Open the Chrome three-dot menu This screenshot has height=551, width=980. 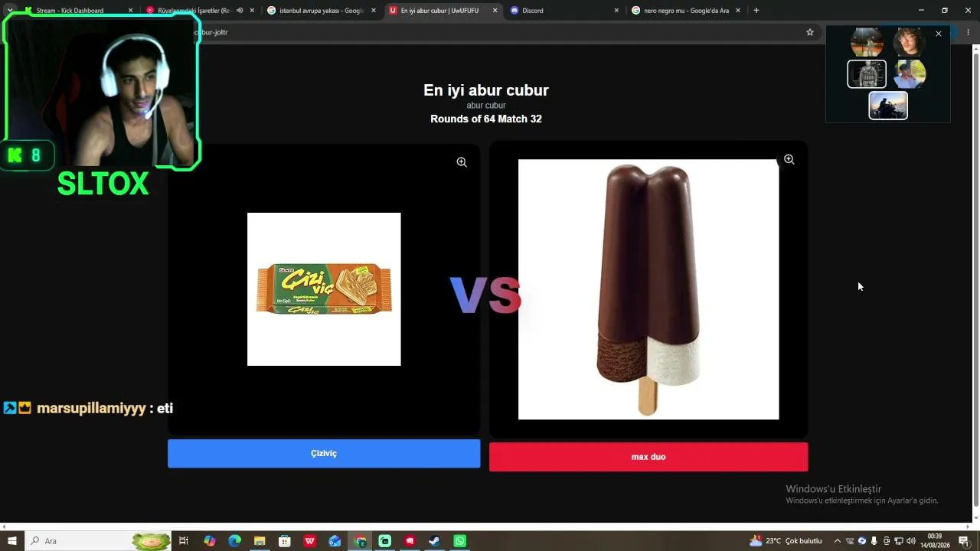tap(969, 32)
